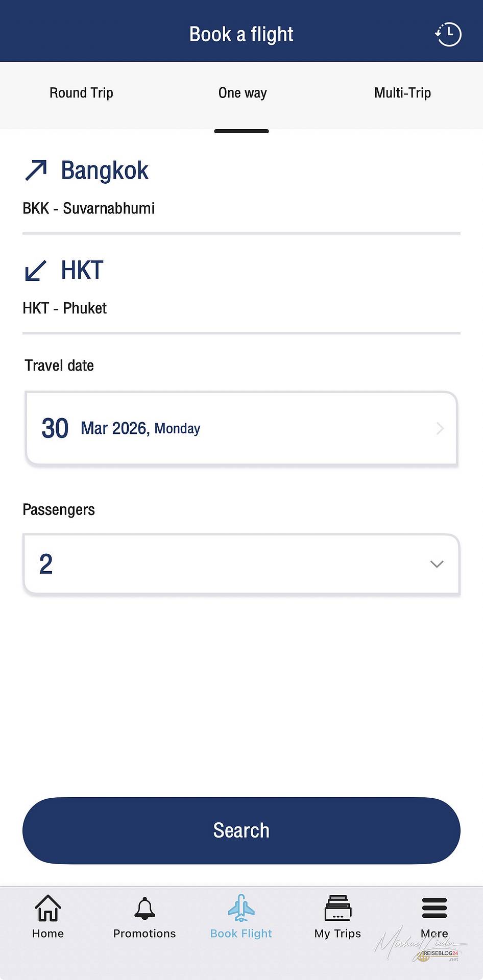Go to Home via house icon
The image size is (483, 980).
point(48,909)
